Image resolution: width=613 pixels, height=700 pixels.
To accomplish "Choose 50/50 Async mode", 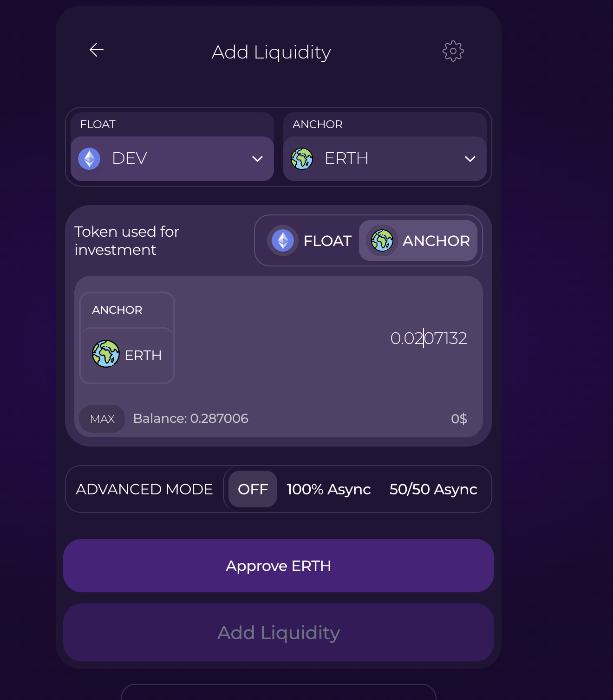I will click(433, 489).
